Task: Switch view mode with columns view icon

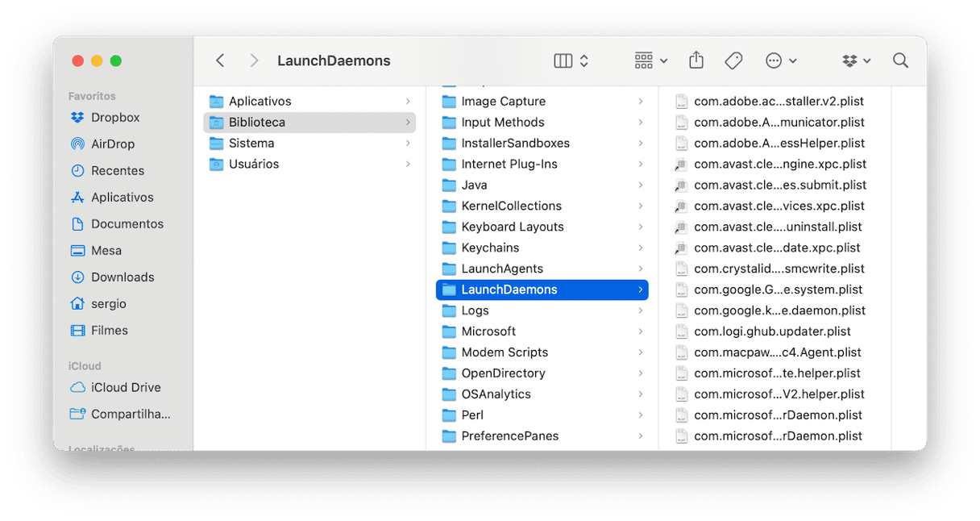Action: coord(572,60)
